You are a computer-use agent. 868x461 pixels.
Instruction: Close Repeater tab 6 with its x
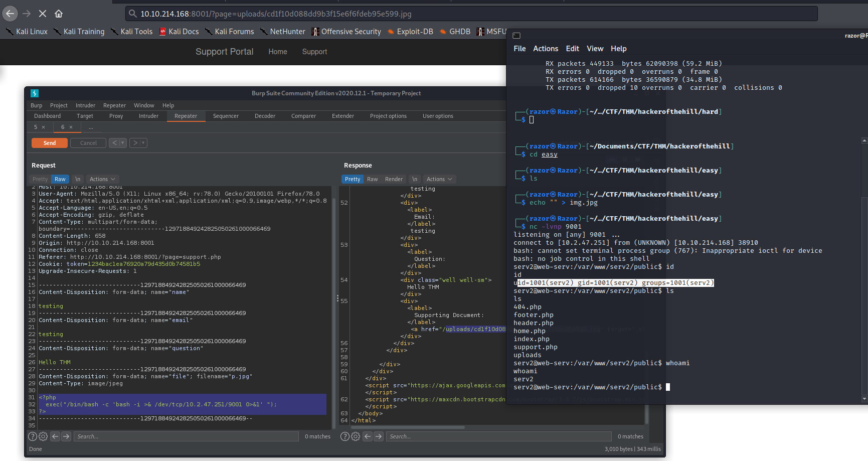coord(71,127)
